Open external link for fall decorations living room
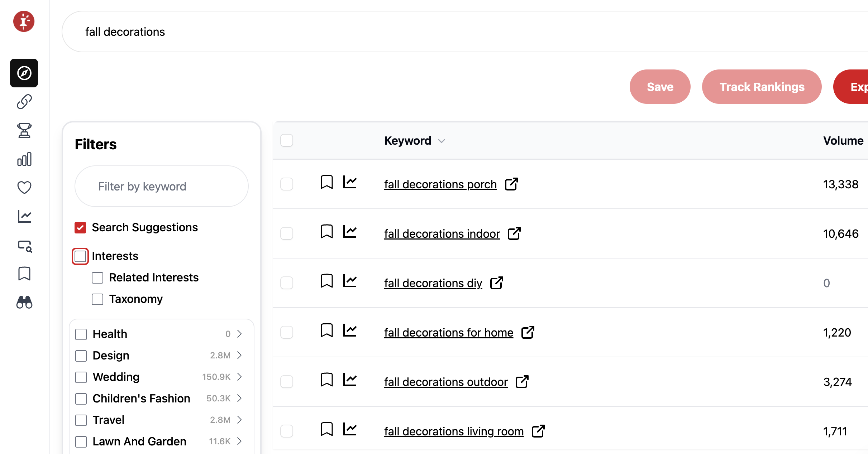The width and height of the screenshot is (868, 454). point(538,431)
